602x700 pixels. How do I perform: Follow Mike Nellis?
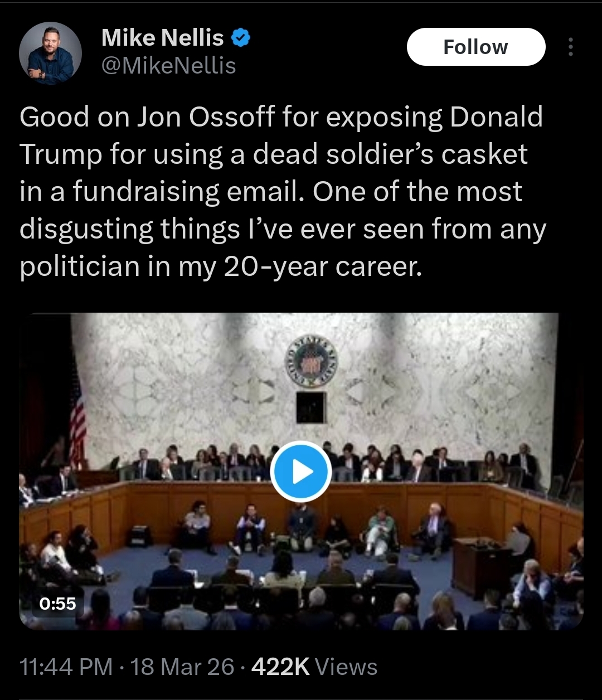(x=475, y=47)
